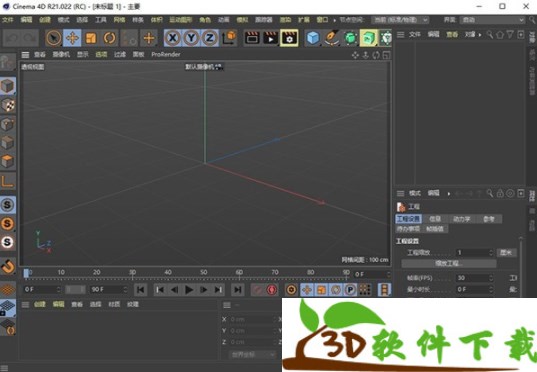Expand hidden menus arrow in Attribute Manager
The image size is (537, 372).
pos(449,194)
